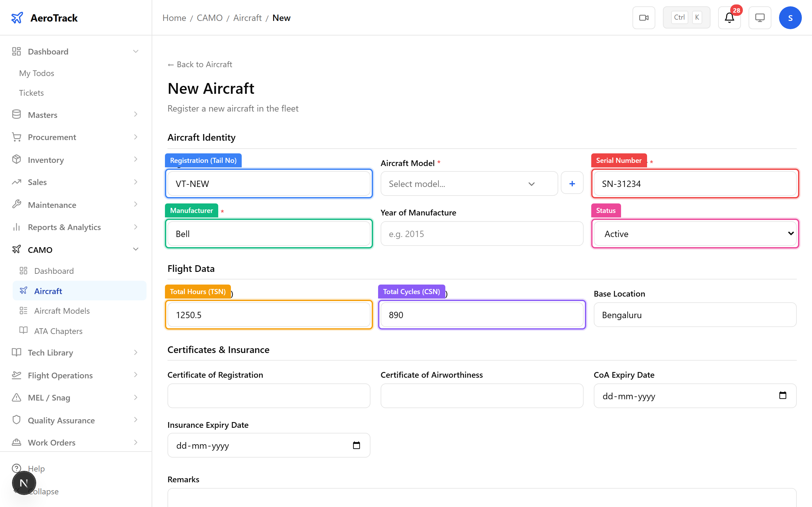Open ATA Chapters in CAMO section
Image resolution: width=812 pixels, height=507 pixels.
[58, 331]
